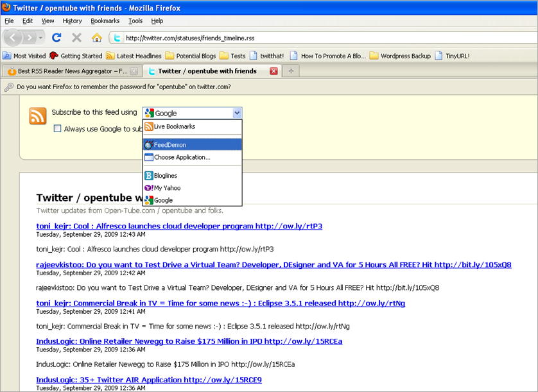Image resolution: width=538 pixels, height=392 pixels.
Task: Open the Bookmarks menu
Action: (105, 21)
